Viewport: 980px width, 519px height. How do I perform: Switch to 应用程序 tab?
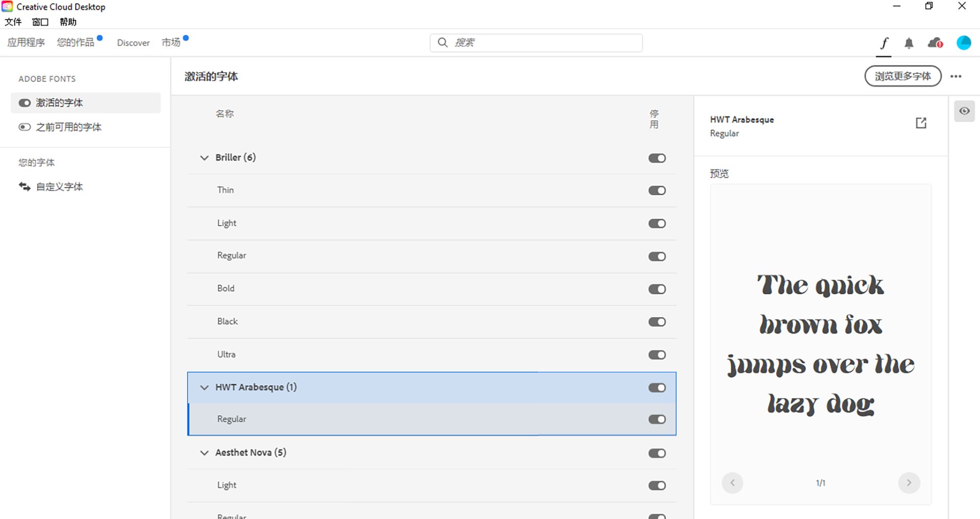point(26,42)
